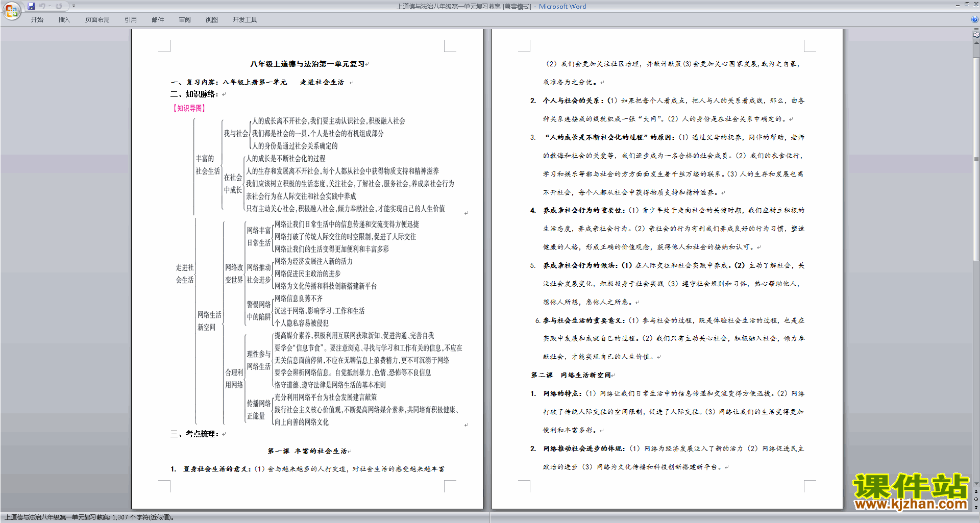Open the Office button menu
This screenshot has height=523, width=980.
(11, 11)
